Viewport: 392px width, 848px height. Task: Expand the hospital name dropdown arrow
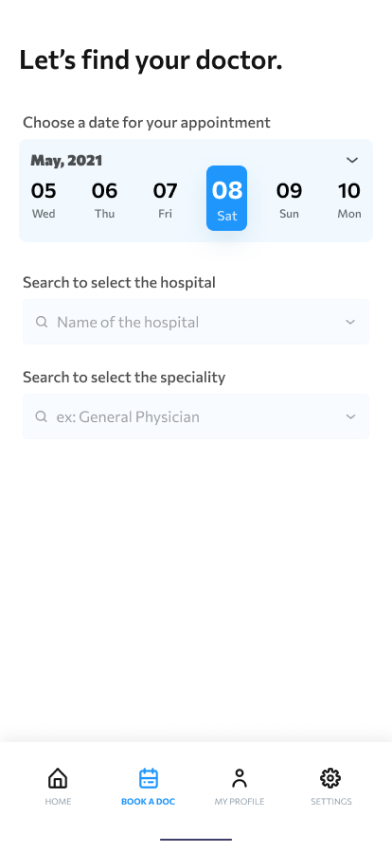tap(350, 322)
